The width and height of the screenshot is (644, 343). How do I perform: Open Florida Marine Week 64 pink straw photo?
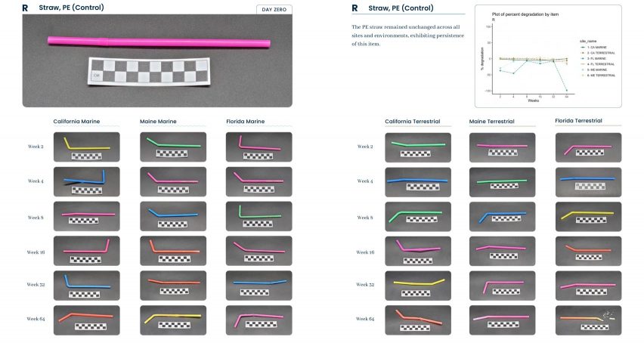point(259,320)
